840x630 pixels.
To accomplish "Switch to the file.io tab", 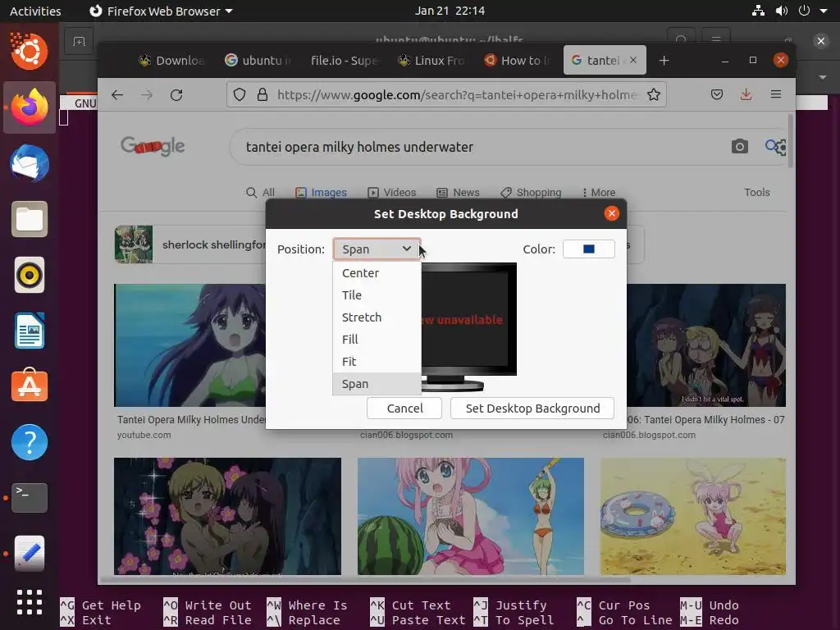I will (345, 61).
